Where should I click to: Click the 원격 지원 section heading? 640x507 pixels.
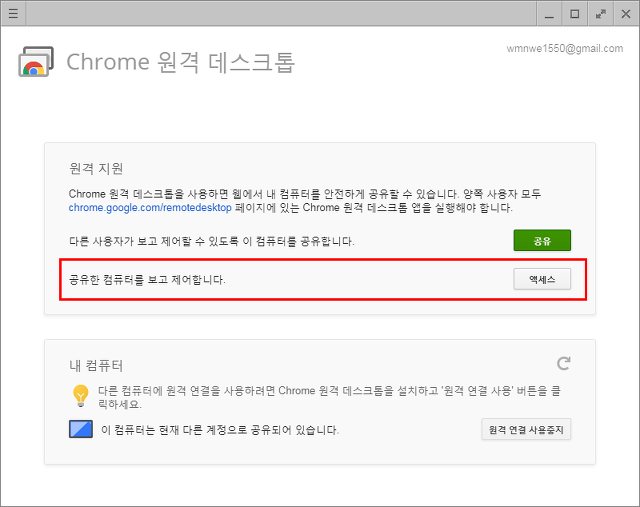pyautogui.click(x=96, y=168)
